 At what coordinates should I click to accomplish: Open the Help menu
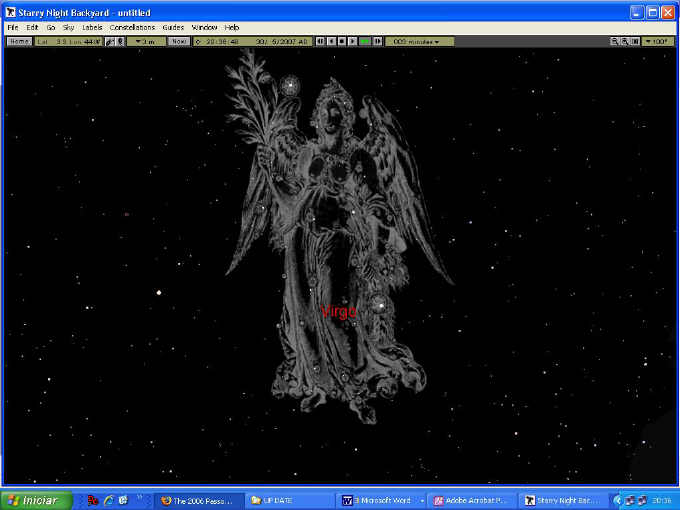tap(232, 27)
